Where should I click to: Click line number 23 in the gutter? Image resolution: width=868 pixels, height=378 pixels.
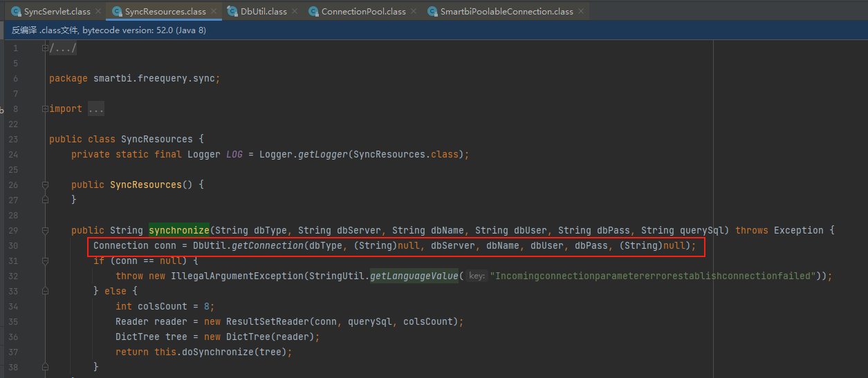(14, 140)
